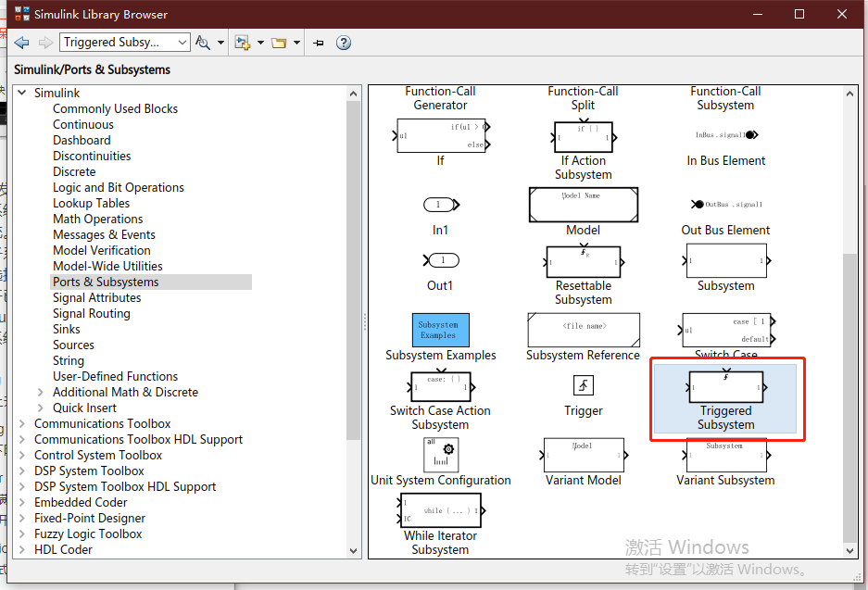The image size is (868, 590).
Task: Select the Triggered Subsystem block
Action: (x=726, y=398)
